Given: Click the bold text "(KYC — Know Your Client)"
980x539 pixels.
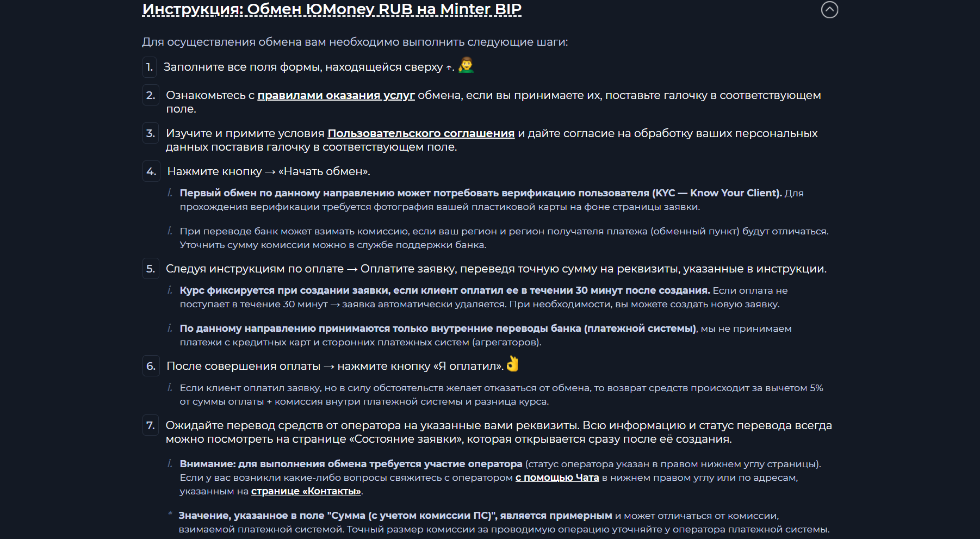Looking at the screenshot, I should (x=717, y=193).
